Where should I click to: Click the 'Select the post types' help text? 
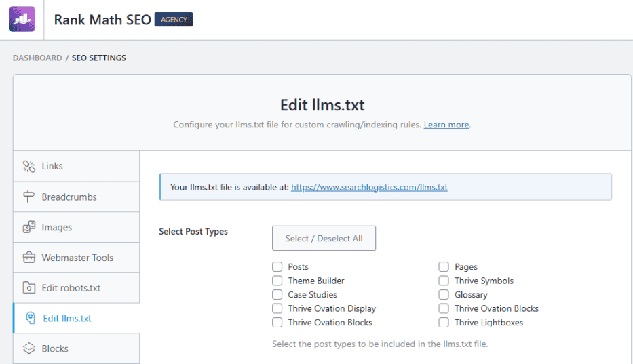(380, 344)
